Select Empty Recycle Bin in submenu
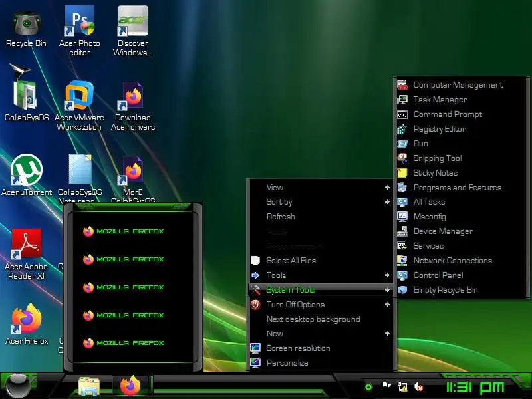Screen dimensions: 532x399 (462, 289)
